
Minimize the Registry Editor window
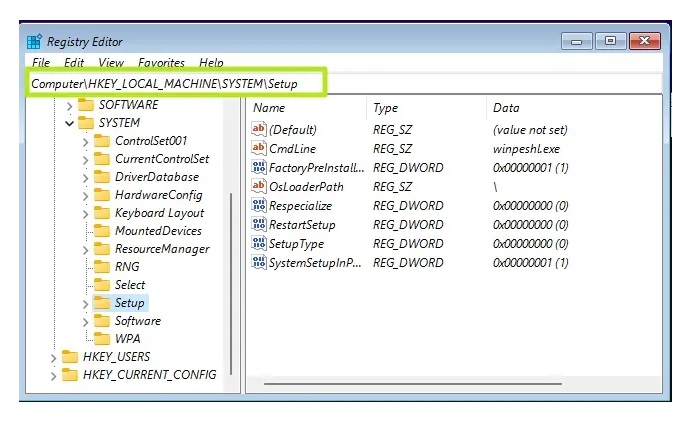coord(577,41)
